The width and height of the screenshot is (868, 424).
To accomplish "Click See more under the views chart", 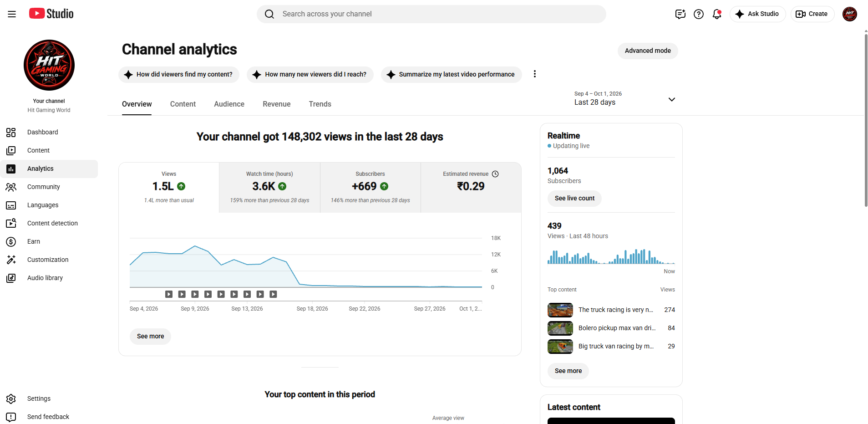I will click(x=150, y=336).
